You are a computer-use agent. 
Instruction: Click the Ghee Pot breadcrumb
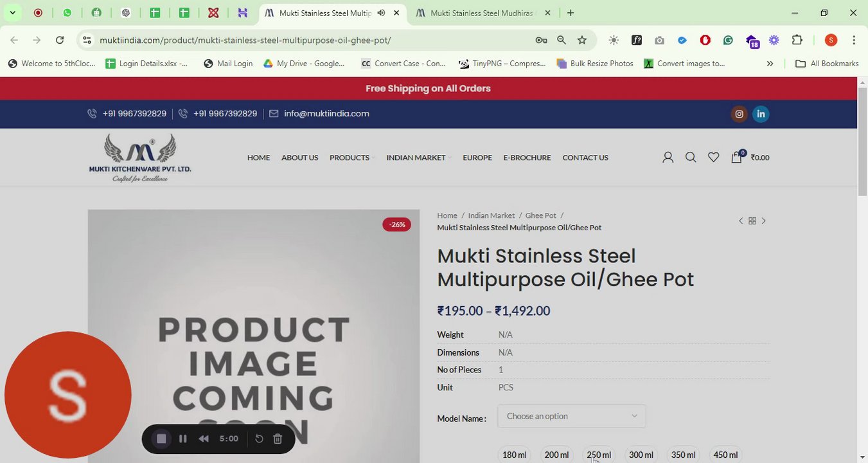(x=541, y=215)
